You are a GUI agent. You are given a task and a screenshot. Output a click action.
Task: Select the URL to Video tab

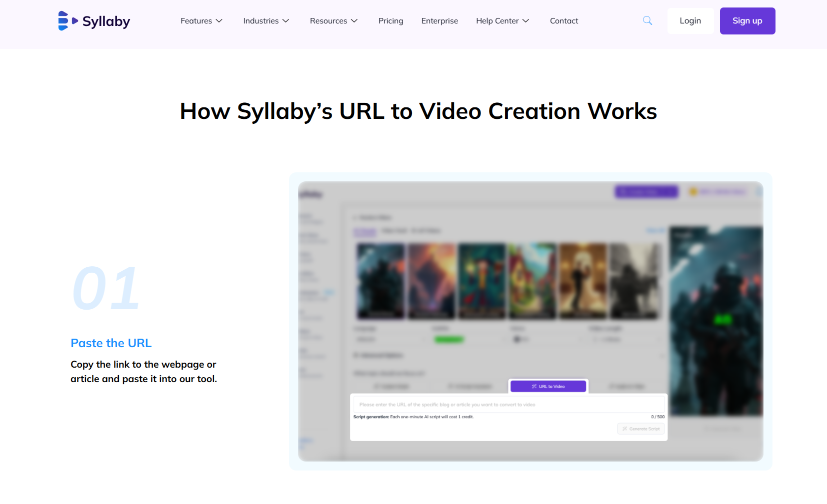[x=548, y=386]
